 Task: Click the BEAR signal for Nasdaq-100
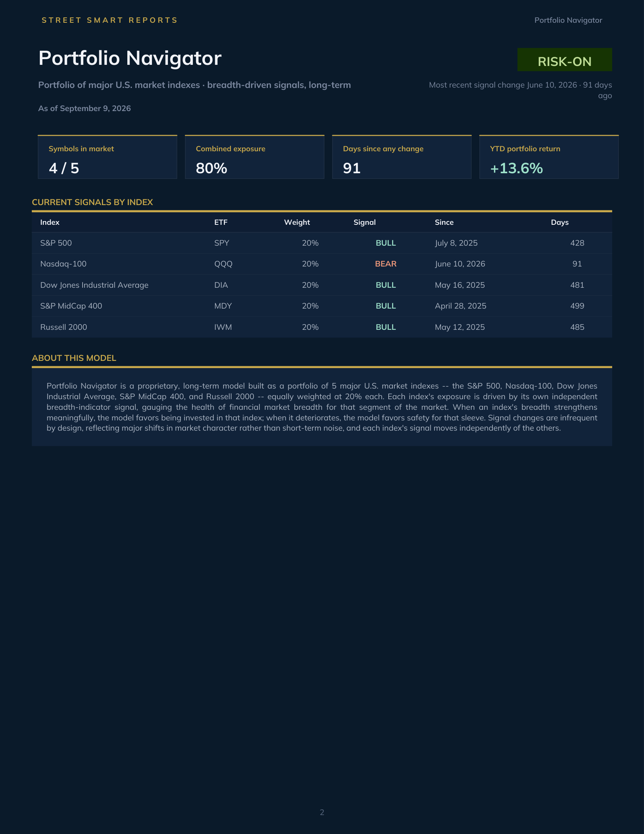click(x=386, y=264)
